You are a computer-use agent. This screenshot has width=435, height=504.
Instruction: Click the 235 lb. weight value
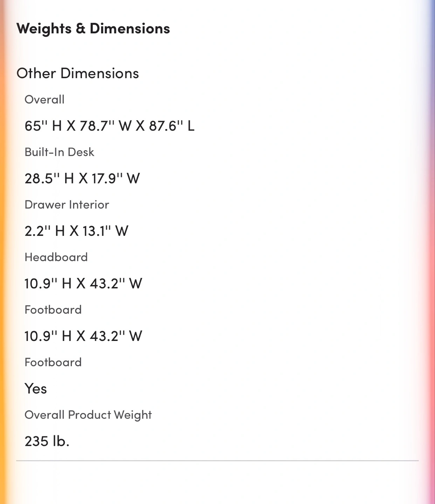pos(47,441)
